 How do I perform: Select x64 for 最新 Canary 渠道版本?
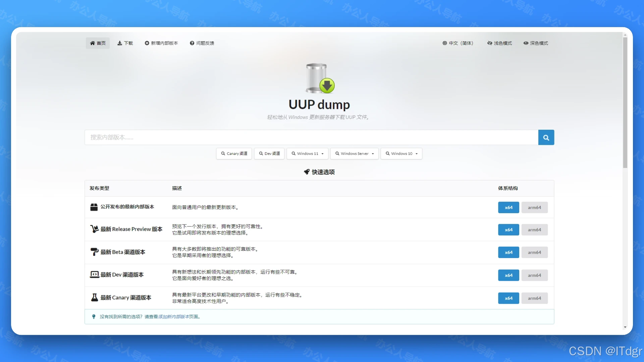[x=508, y=298]
